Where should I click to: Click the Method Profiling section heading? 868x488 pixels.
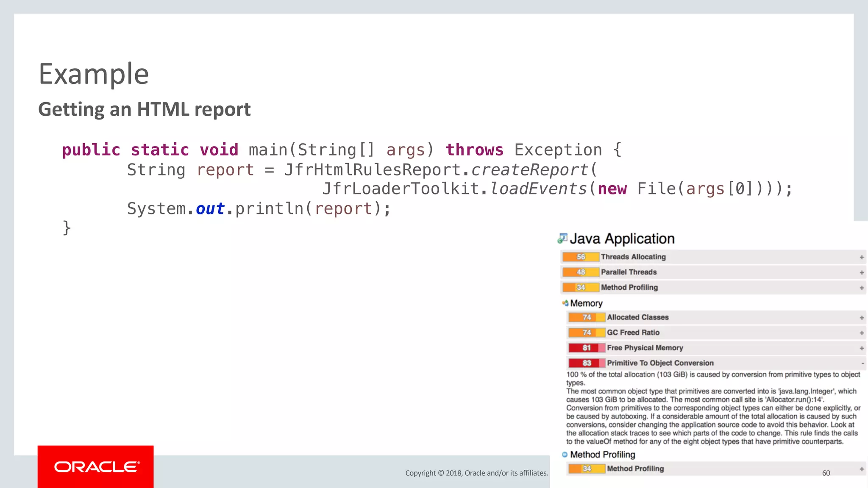tap(602, 455)
